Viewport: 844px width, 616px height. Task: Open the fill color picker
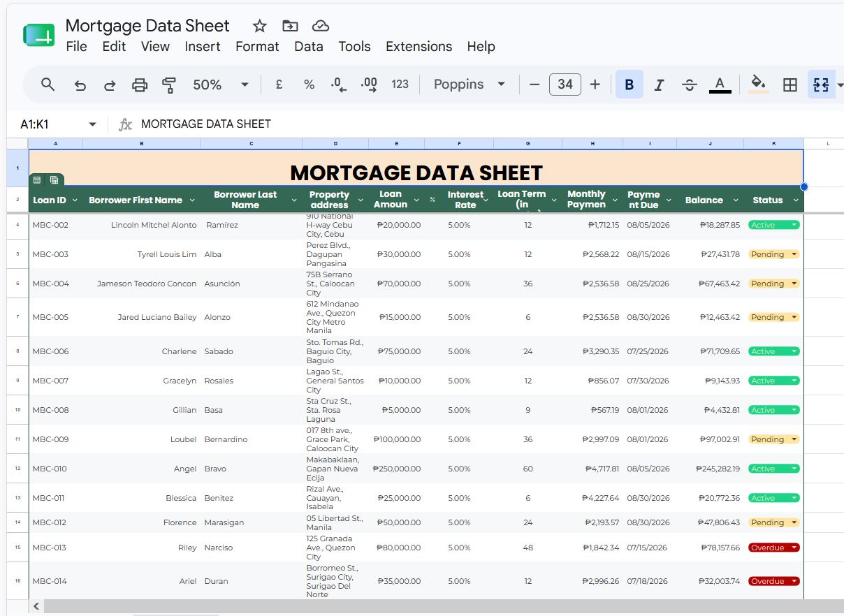(759, 85)
